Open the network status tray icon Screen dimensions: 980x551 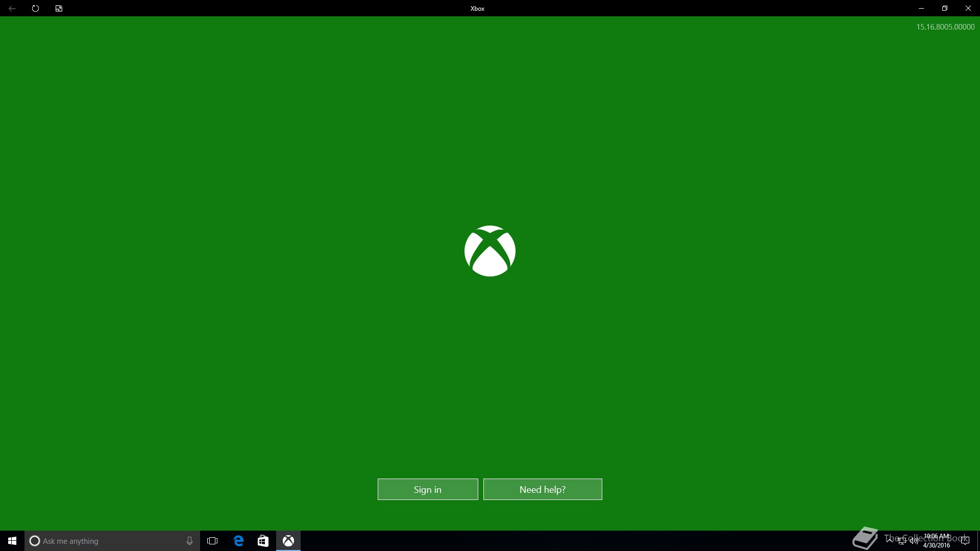point(902,541)
